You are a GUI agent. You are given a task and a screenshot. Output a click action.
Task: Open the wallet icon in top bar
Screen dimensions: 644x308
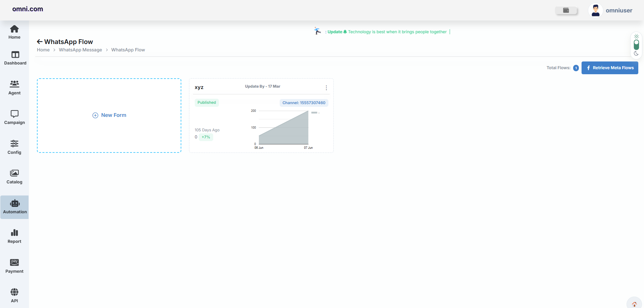coord(566,10)
